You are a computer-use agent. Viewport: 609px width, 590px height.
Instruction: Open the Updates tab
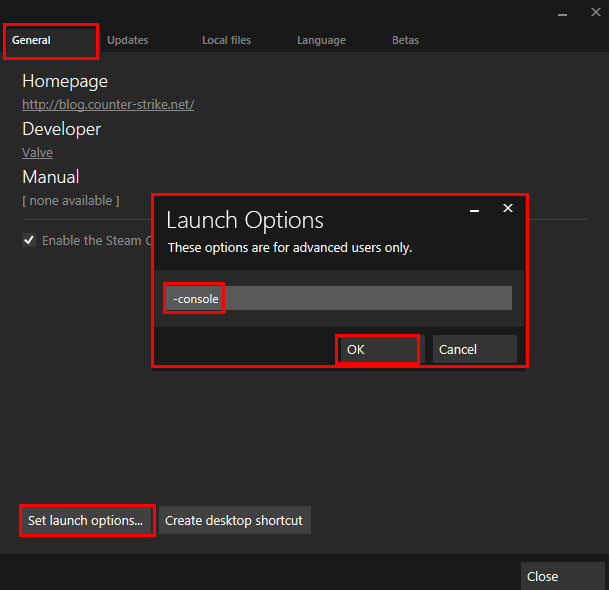pyautogui.click(x=128, y=40)
